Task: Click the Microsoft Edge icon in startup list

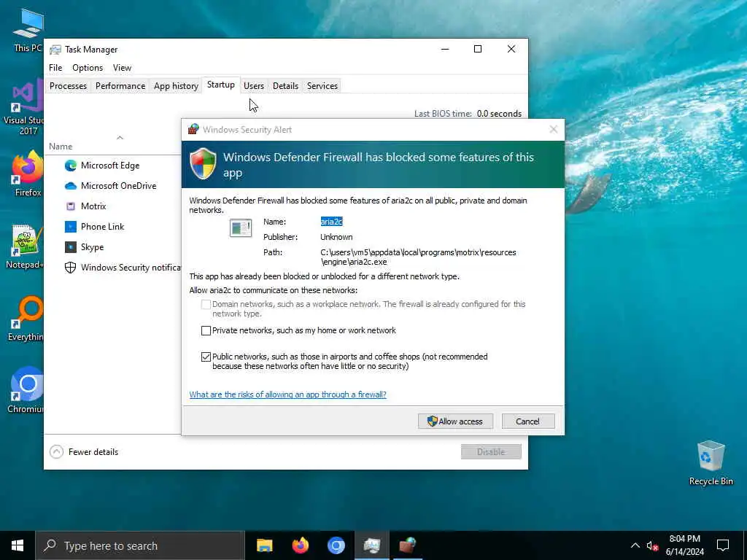Action: [71, 166]
